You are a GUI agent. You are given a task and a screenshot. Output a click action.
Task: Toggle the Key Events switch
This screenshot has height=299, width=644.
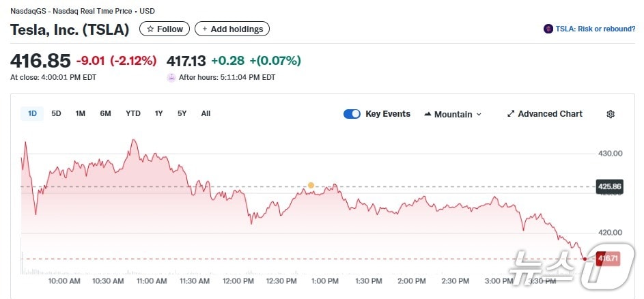(x=352, y=114)
